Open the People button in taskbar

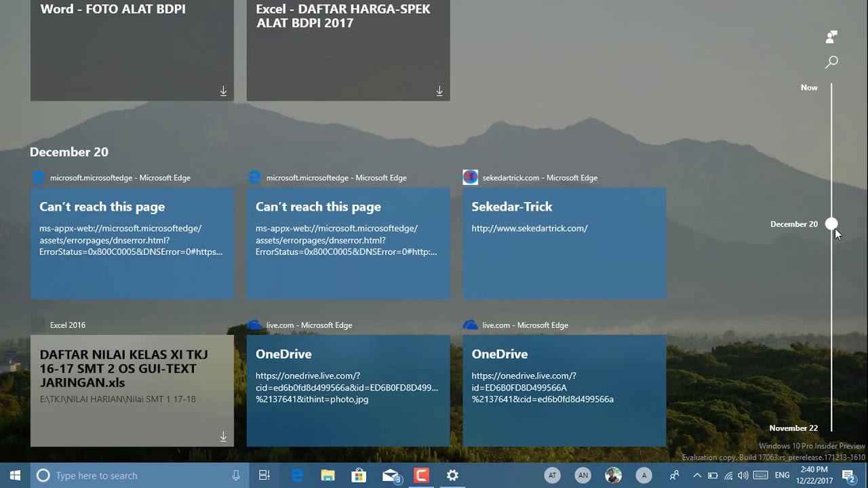tap(674, 476)
